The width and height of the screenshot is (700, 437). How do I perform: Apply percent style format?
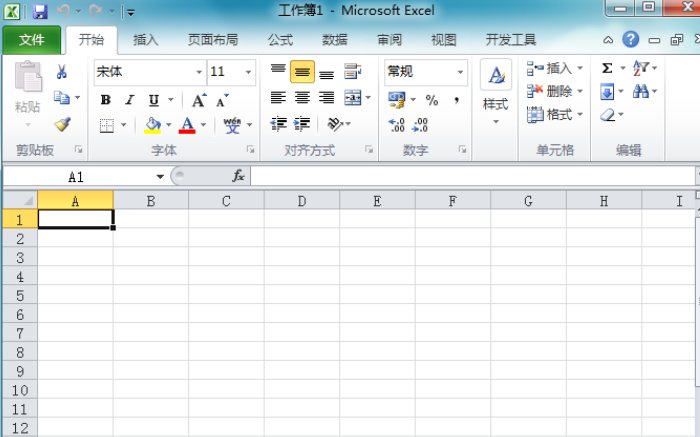432,100
